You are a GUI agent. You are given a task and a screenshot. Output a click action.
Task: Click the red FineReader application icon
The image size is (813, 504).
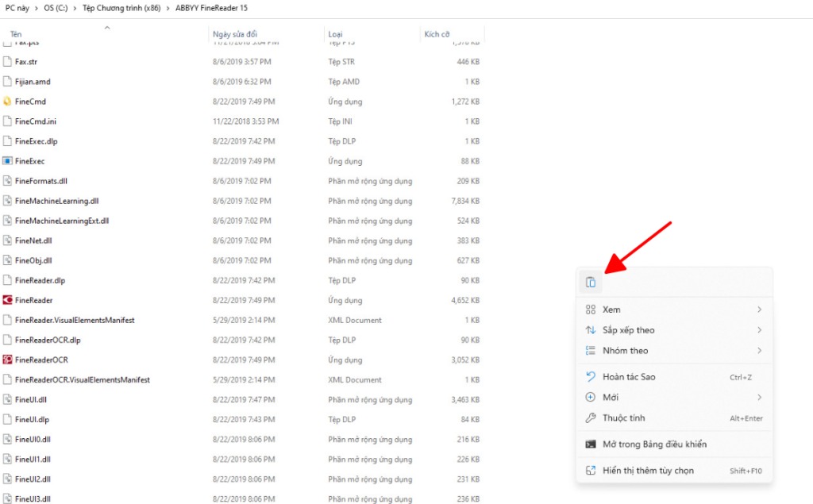(7, 300)
